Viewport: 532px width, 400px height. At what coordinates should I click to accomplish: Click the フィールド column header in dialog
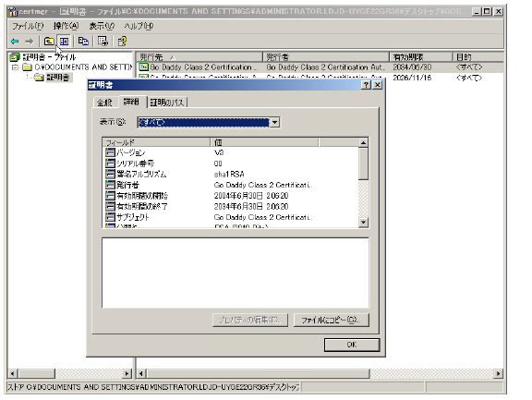pos(156,142)
